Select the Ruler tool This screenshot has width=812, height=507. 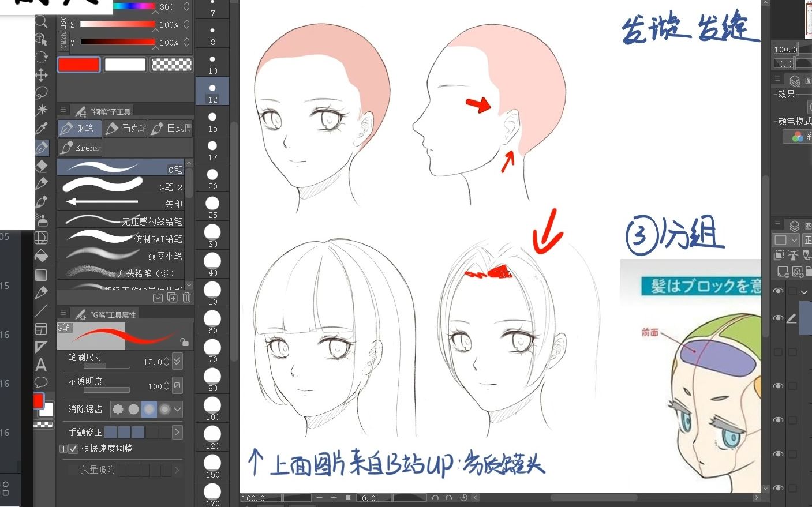(x=41, y=347)
